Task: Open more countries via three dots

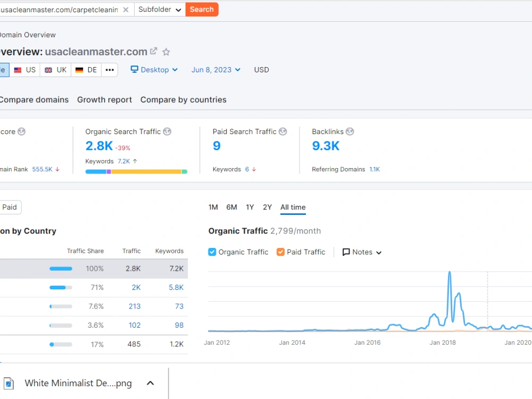Action: click(x=110, y=70)
